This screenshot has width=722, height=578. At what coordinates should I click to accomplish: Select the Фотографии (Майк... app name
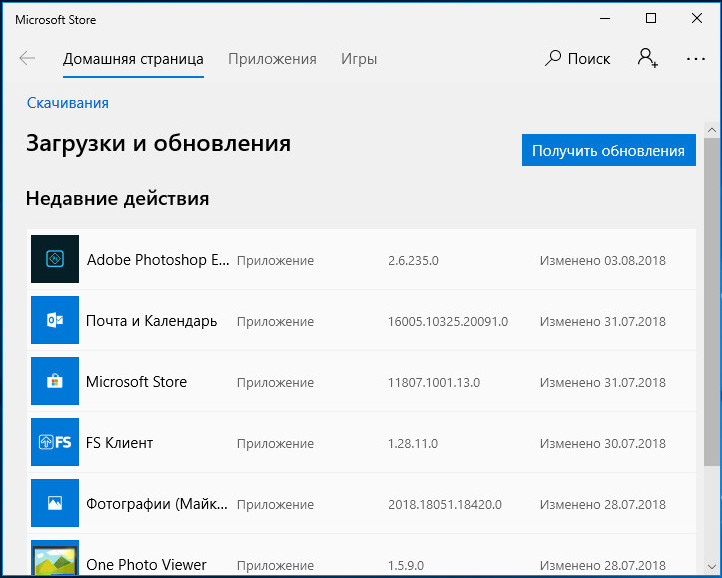tap(157, 504)
